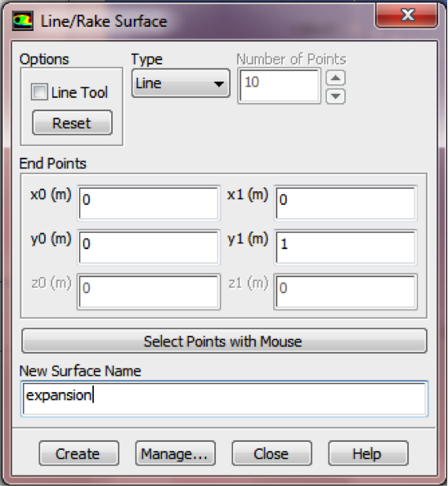The image size is (448, 486).
Task: Click the Number of Points field
Action: [280, 86]
